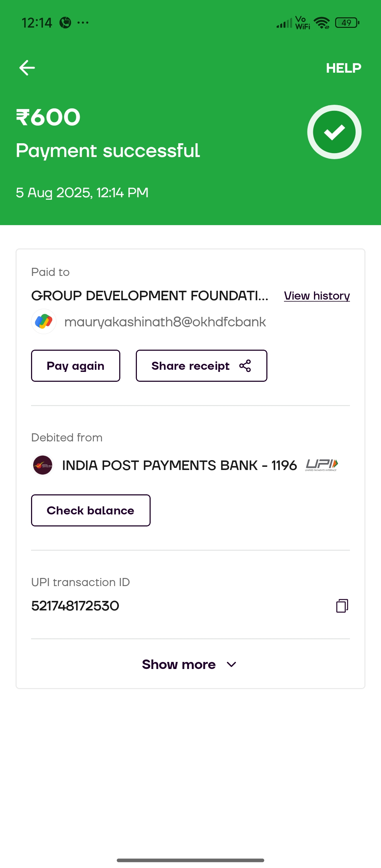Tap the INDIA POST PAYMENTS BANK account name

(x=179, y=465)
